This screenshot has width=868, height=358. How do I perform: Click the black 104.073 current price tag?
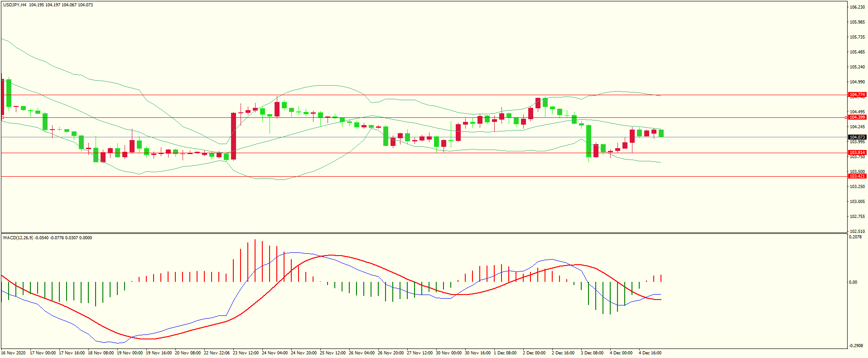click(x=857, y=137)
